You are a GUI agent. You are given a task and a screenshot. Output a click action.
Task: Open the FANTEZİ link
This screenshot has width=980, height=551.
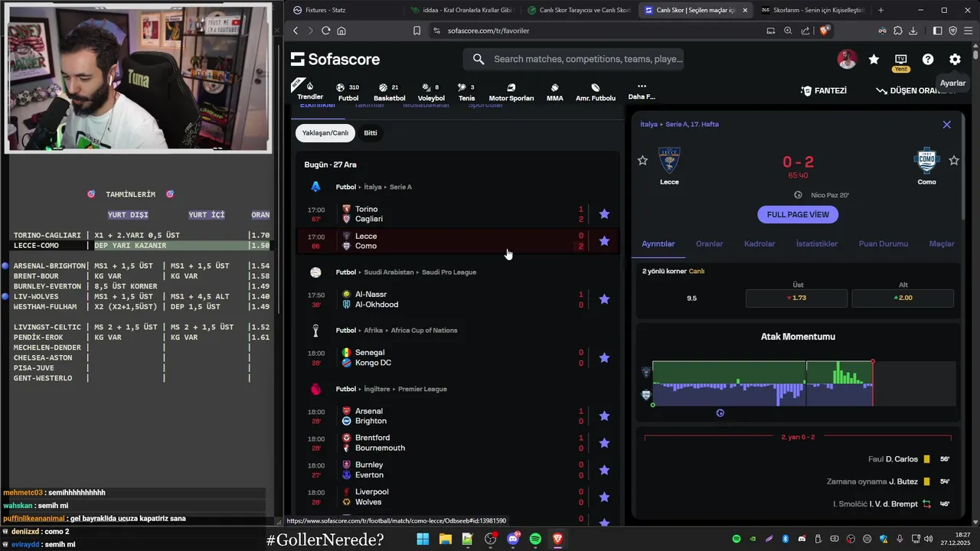[823, 90]
